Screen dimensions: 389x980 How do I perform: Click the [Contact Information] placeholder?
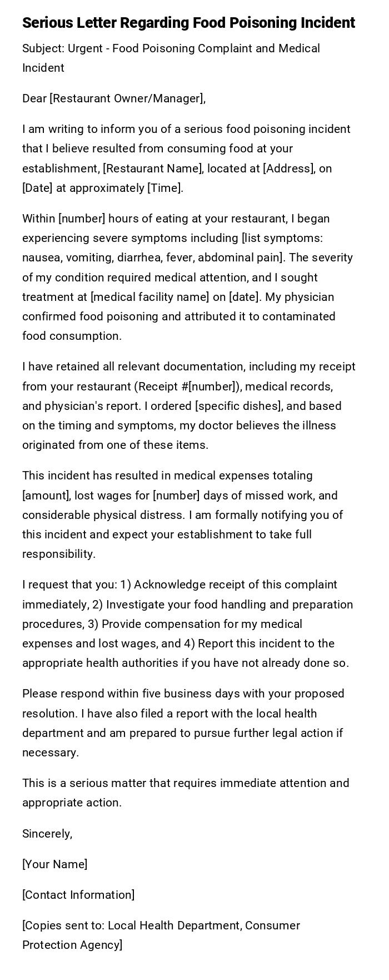click(78, 895)
